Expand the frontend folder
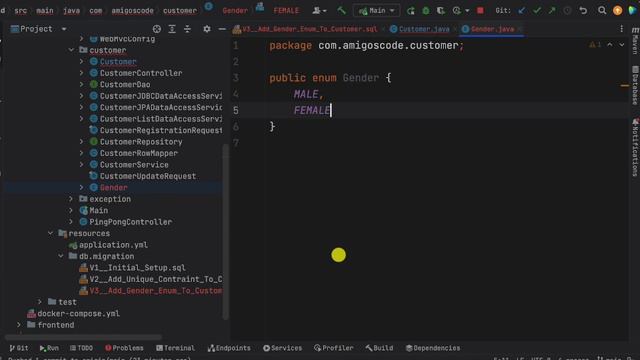The width and height of the screenshot is (640, 360). pos(19,325)
